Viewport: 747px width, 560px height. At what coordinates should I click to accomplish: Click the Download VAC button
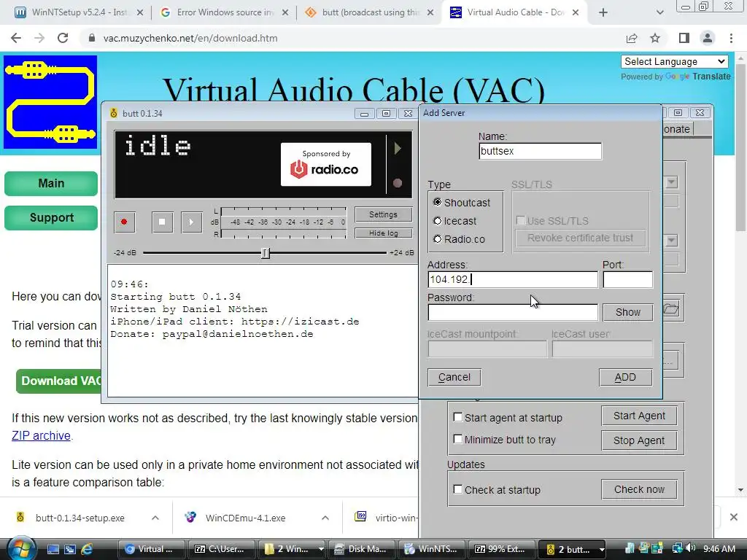59,381
